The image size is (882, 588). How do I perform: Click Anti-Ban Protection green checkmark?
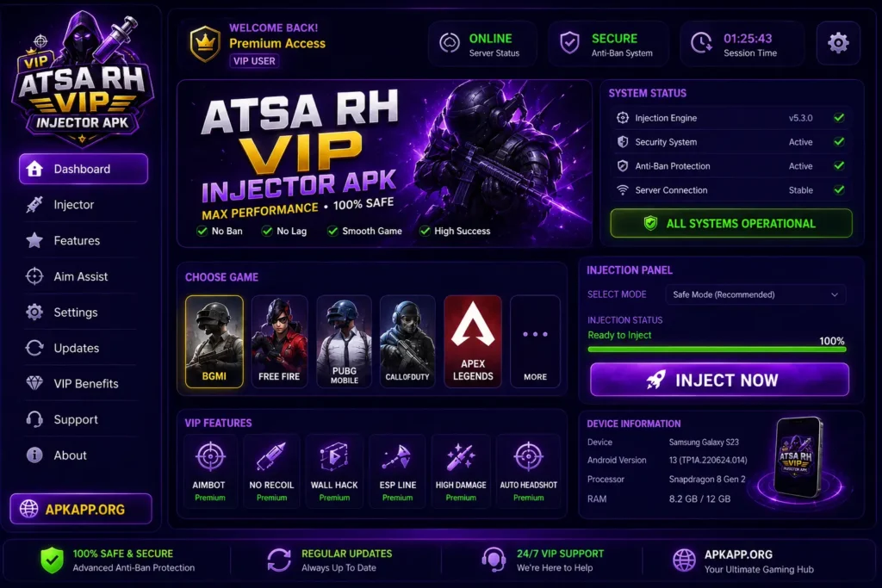click(839, 166)
